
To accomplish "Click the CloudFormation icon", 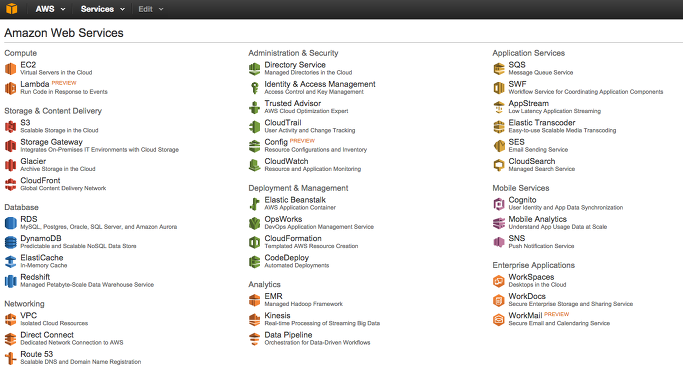I will [x=254, y=242].
